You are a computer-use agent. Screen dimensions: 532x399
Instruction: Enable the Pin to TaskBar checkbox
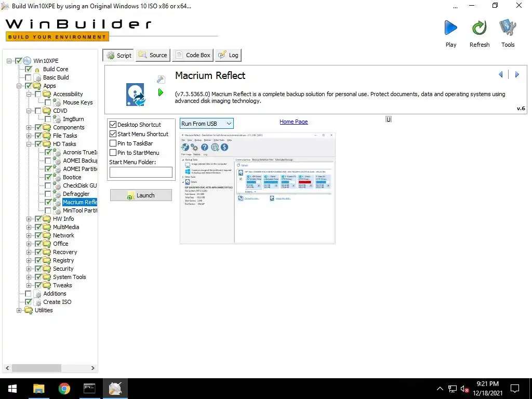pyautogui.click(x=113, y=143)
